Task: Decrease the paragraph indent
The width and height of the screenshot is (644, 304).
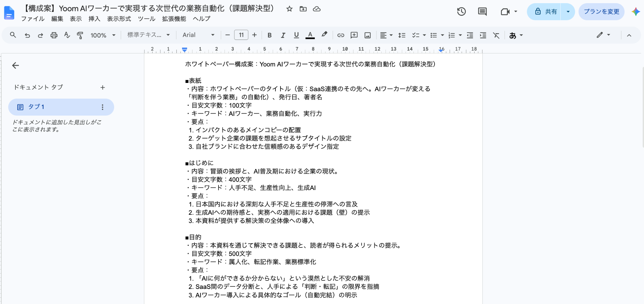Action: (470, 35)
